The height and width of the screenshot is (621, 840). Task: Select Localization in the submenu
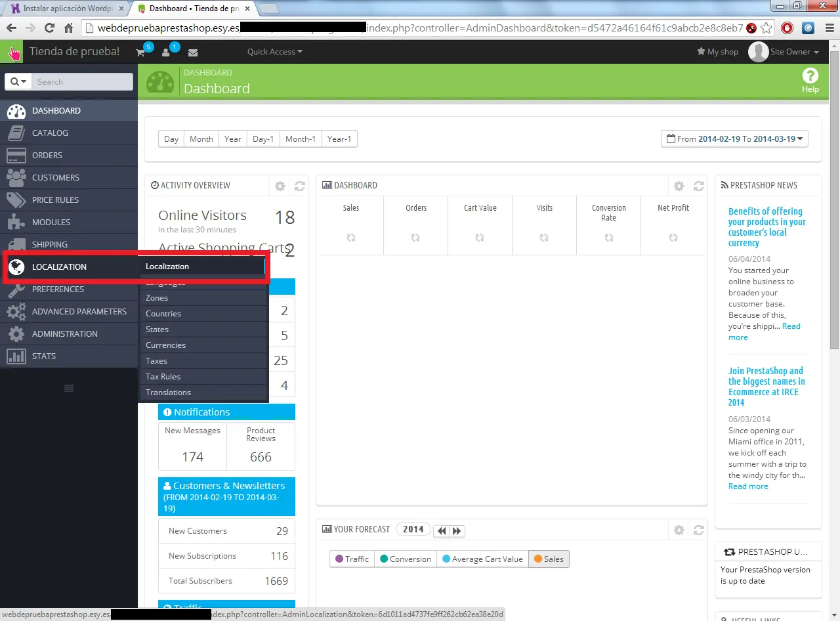[202, 267]
